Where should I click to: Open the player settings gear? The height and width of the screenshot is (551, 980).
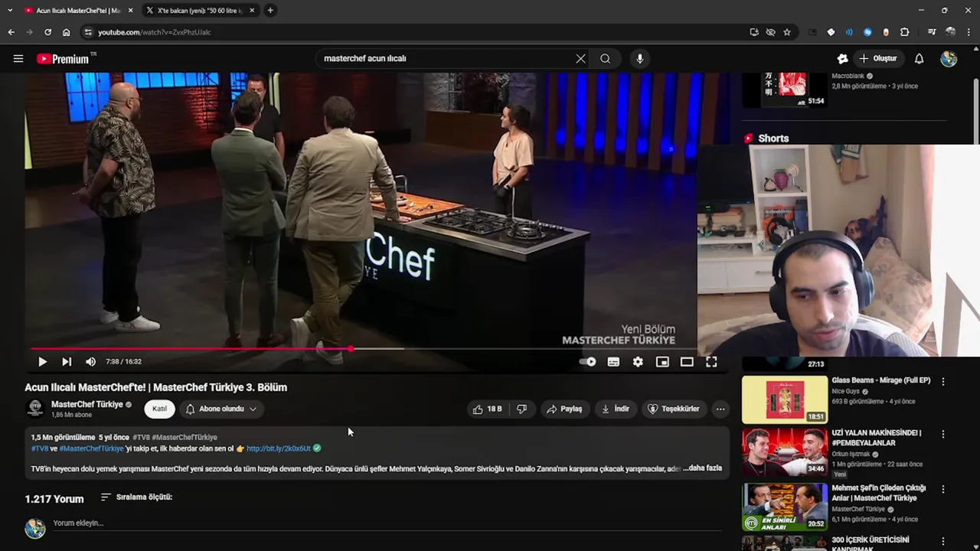638,361
